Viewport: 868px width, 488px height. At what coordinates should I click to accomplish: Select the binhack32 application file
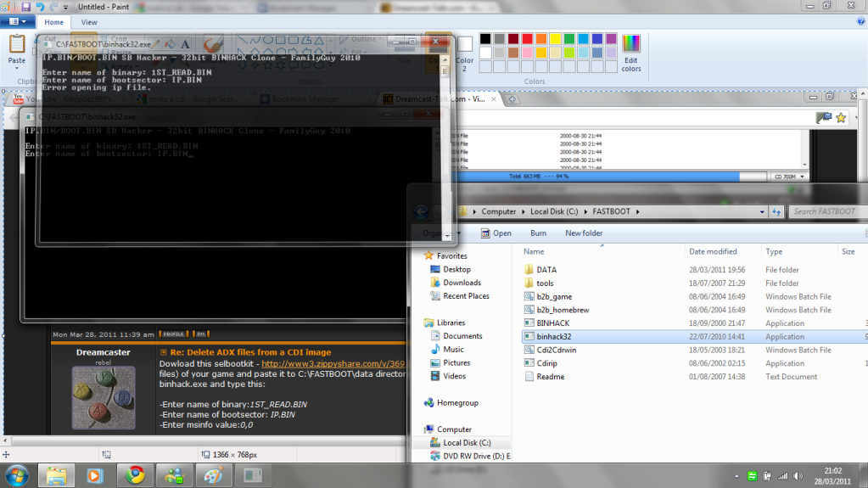pyautogui.click(x=553, y=337)
